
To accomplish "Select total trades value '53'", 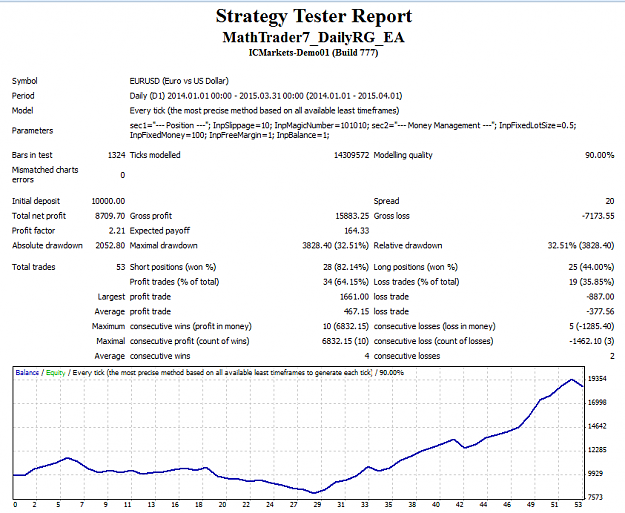I will coord(121,267).
